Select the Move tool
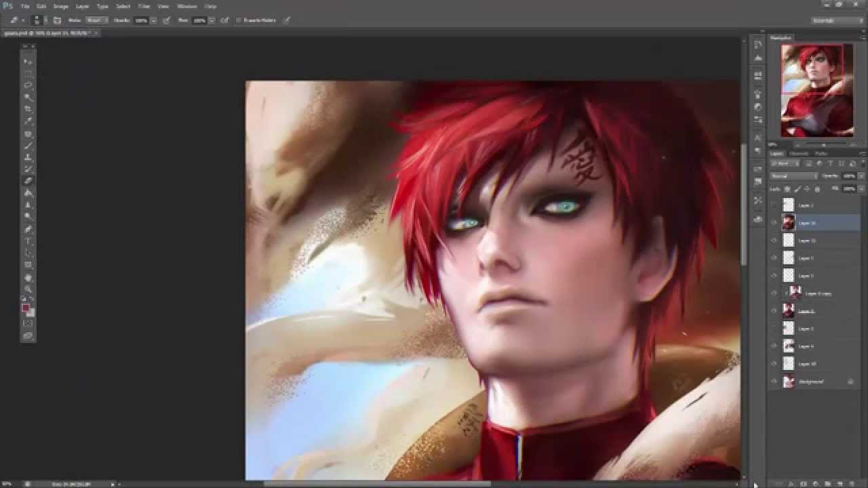Viewport: 868px width, 488px height. (x=28, y=61)
